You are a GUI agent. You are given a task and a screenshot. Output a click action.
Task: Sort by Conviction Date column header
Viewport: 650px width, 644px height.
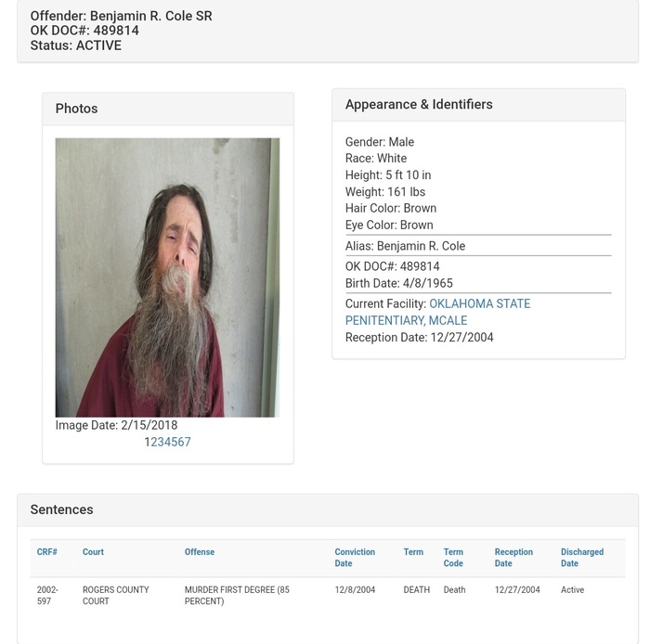tap(355, 558)
